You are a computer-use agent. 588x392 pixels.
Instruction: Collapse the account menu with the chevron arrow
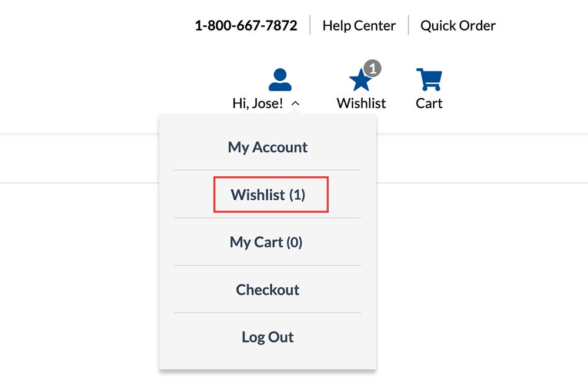click(296, 103)
